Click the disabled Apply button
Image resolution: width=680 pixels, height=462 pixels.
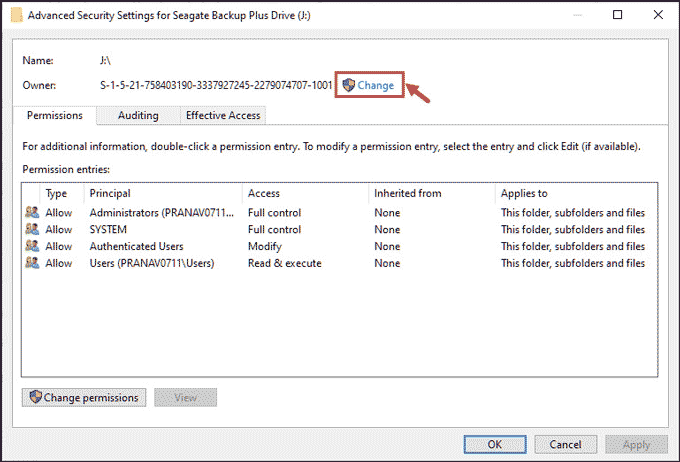636,444
